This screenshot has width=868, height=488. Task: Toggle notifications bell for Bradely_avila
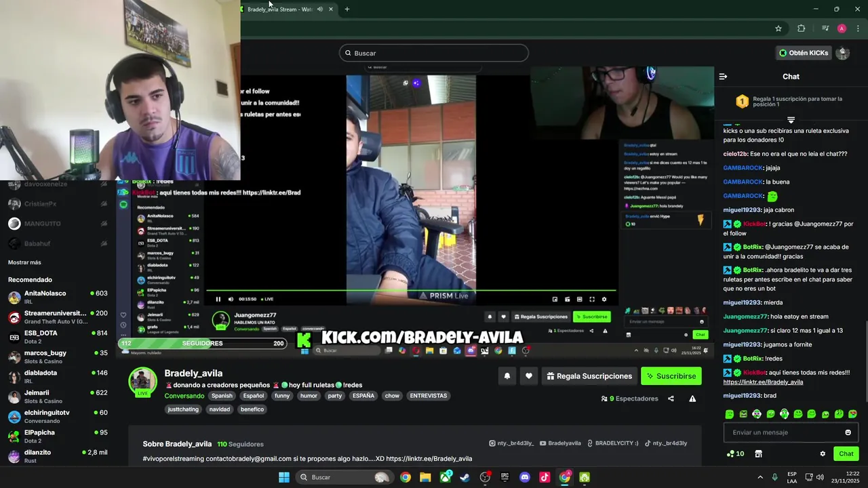click(507, 376)
